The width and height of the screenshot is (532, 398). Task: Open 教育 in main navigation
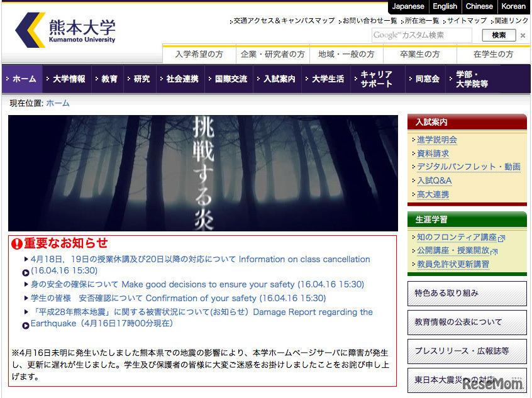pos(108,79)
